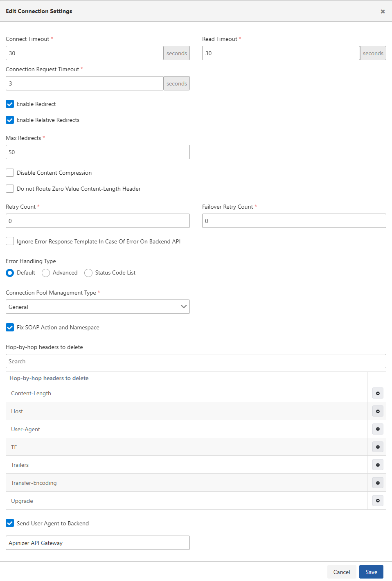The width and height of the screenshot is (392, 581).
Task: Remove the Transfer-Encoding header row
Action: [x=378, y=483]
